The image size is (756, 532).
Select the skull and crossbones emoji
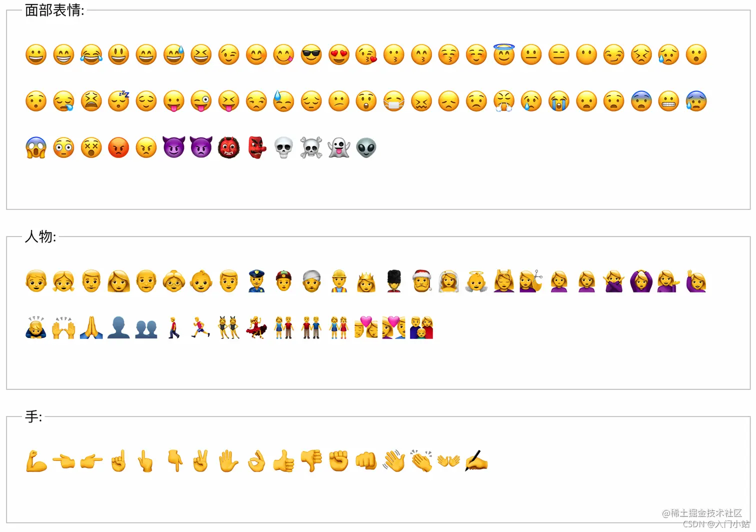(x=311, y=147)
